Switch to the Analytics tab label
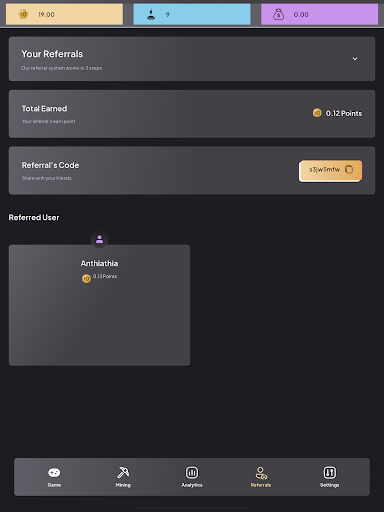Screen dimensions: 384x512 pyautogui.click(x=192, y=485)
